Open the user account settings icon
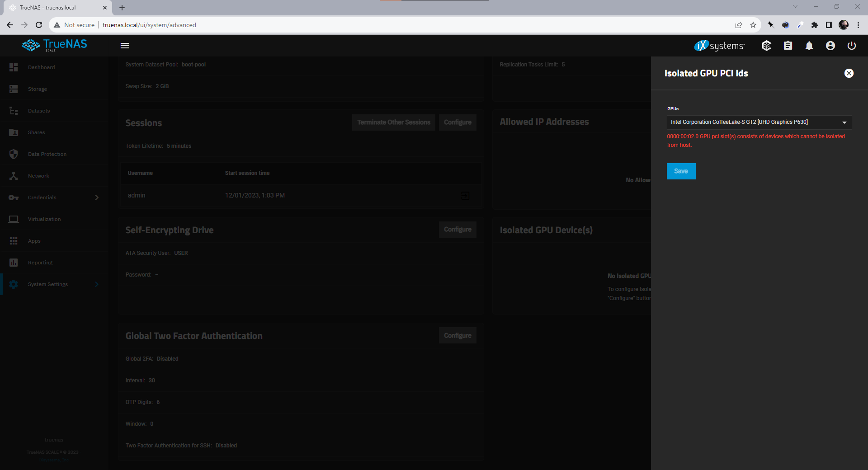 click(830, 46)
